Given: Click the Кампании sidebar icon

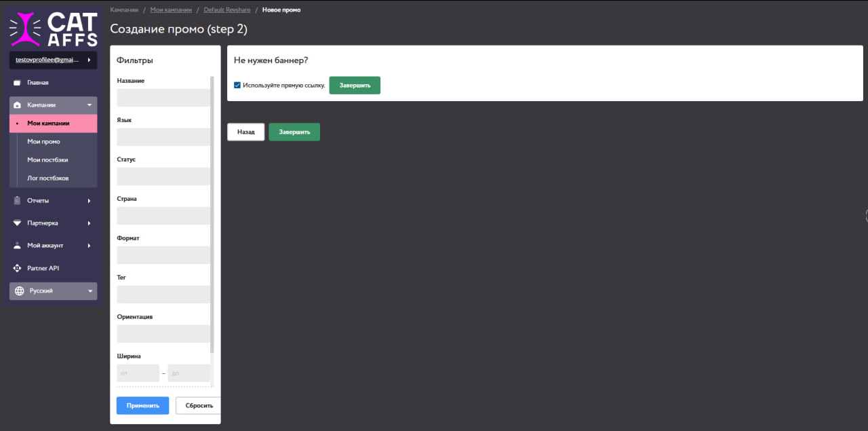Looking at the screenshot, I should coord(18,105).
